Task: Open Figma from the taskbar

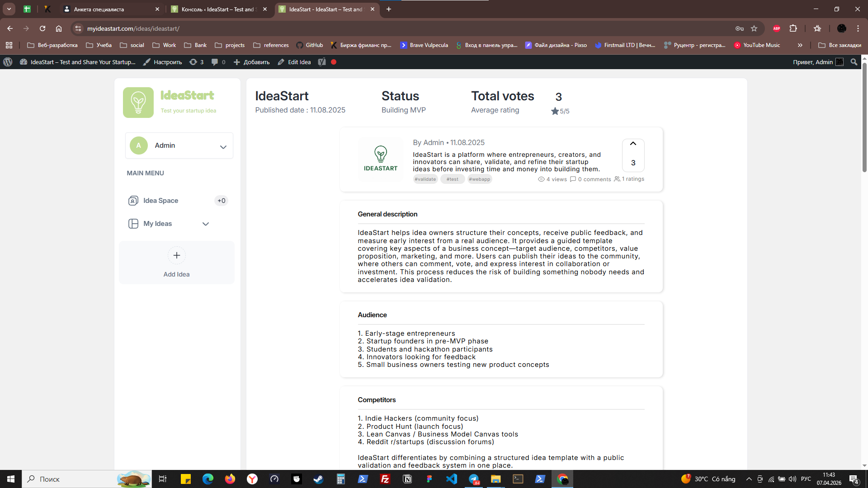Action: 429,479
